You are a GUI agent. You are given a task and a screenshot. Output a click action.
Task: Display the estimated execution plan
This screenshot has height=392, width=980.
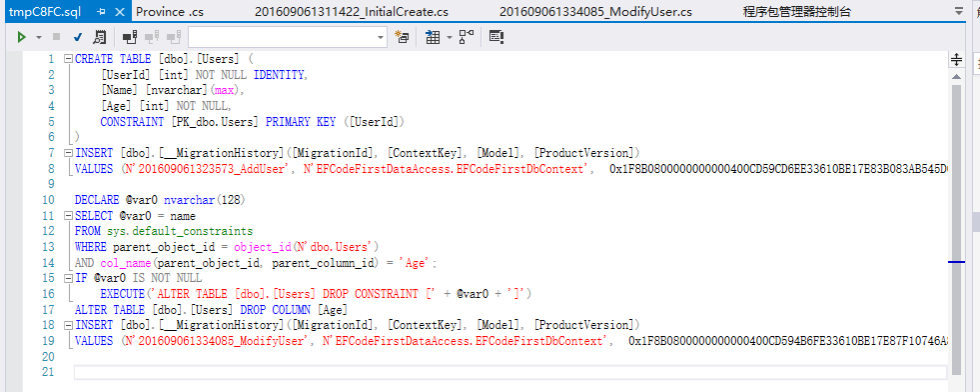pos(99,38)
